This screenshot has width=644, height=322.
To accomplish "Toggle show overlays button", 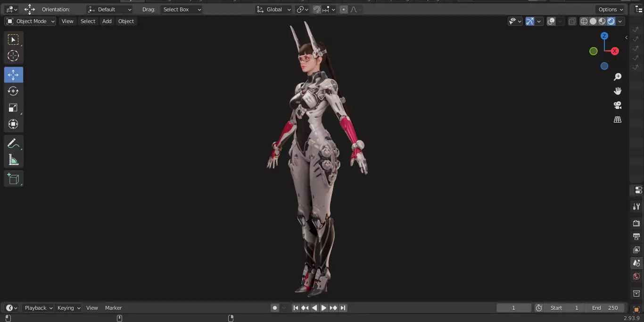I will click(551, 21).
